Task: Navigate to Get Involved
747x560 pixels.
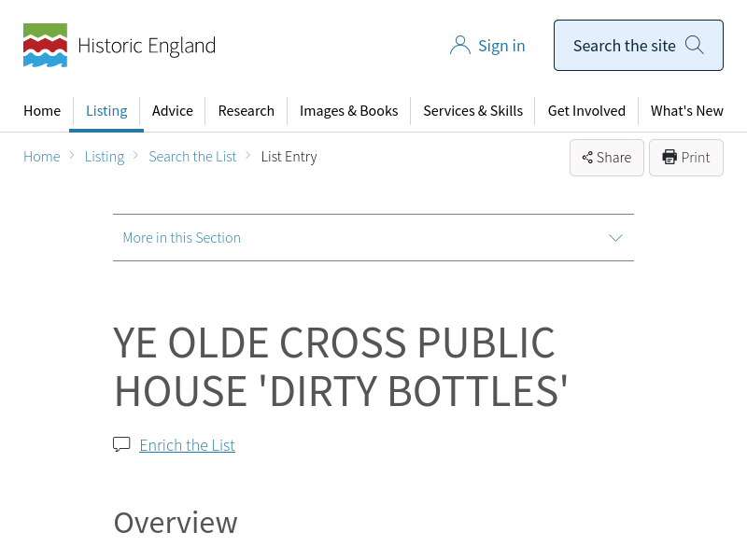Action: click(586, 111)
